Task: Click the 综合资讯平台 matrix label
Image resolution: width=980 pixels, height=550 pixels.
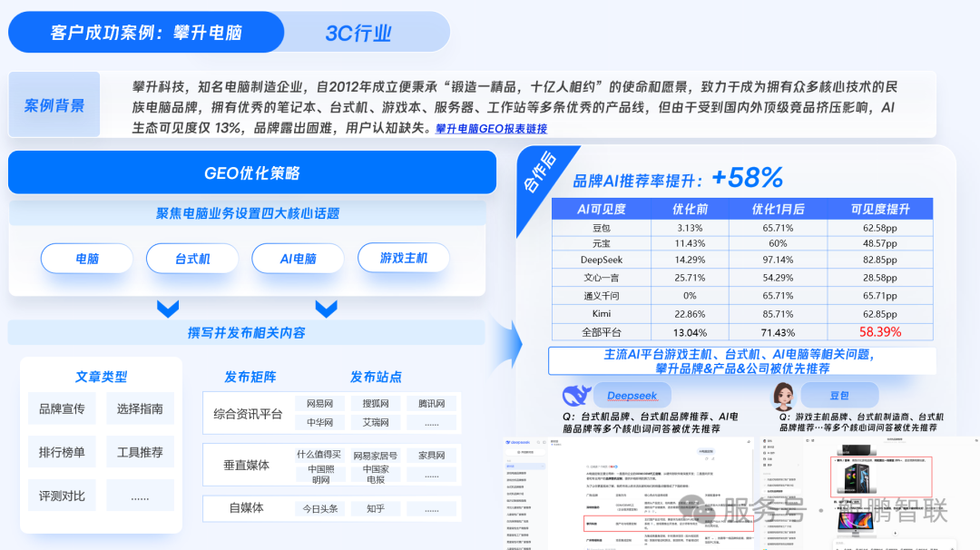Action: point(248,414)
